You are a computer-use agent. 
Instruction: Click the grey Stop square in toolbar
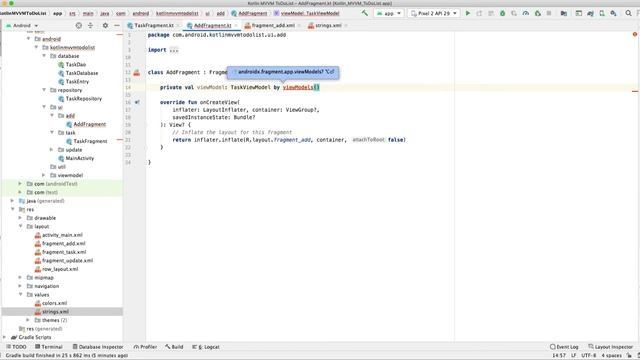click(549, 13)
